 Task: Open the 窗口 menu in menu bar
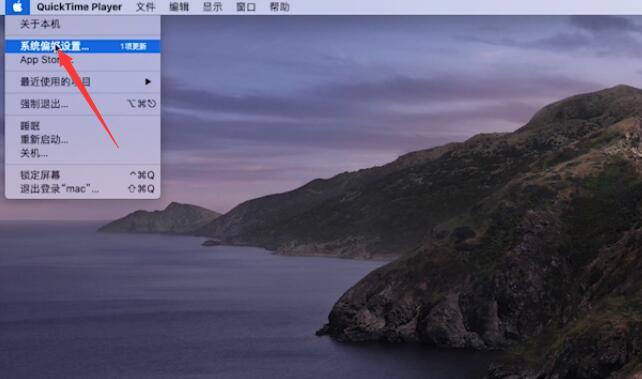pyautogui.click(x=246, y=7)
